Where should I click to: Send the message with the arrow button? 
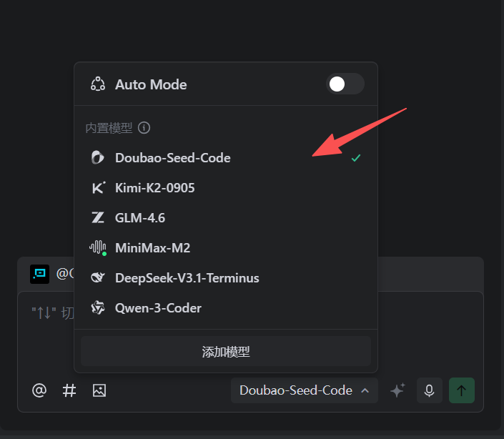pos(461,390)
